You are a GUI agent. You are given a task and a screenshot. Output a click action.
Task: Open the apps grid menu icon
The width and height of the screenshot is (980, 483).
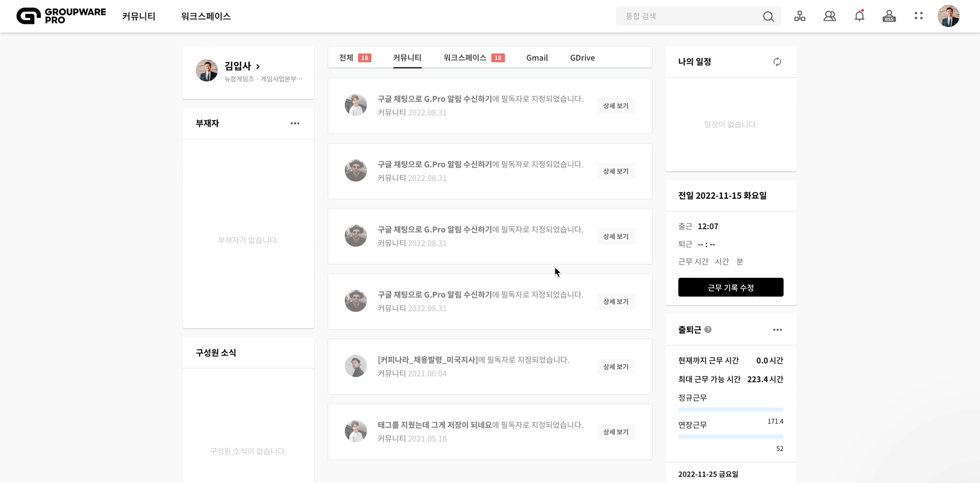click(918, 16)
